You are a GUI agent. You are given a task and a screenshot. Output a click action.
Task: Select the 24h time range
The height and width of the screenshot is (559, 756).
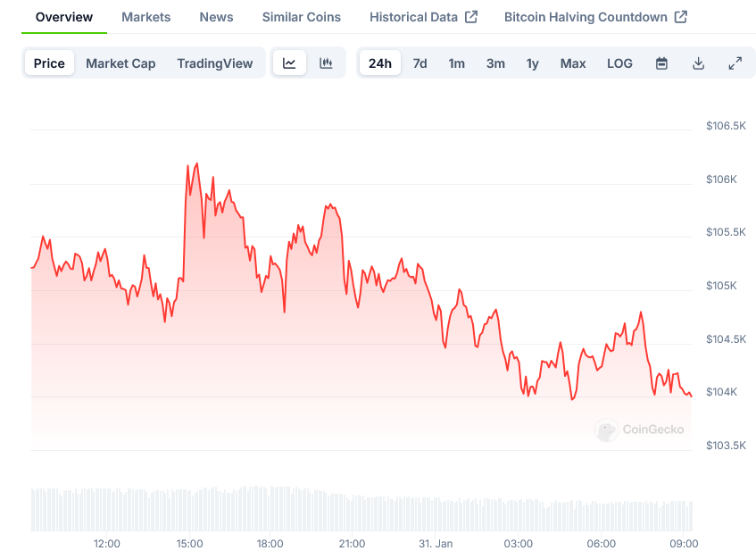(x=379, y=63)
